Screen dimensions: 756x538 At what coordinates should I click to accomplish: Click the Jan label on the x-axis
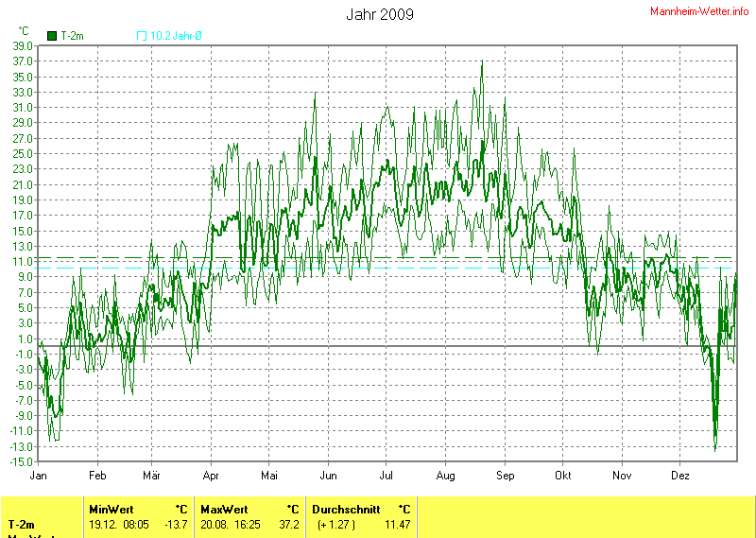tap(39, 476)
